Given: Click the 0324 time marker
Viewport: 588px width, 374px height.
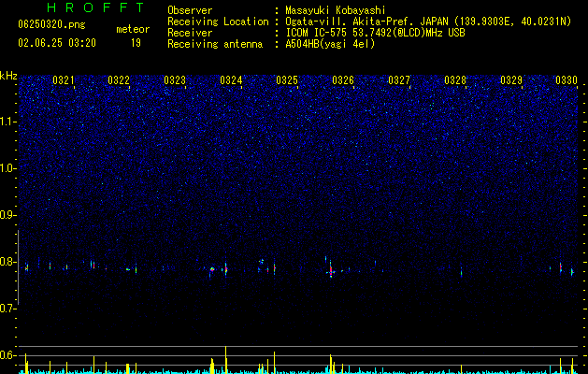Looking at the screenshot, I should (x=231, y=80).
